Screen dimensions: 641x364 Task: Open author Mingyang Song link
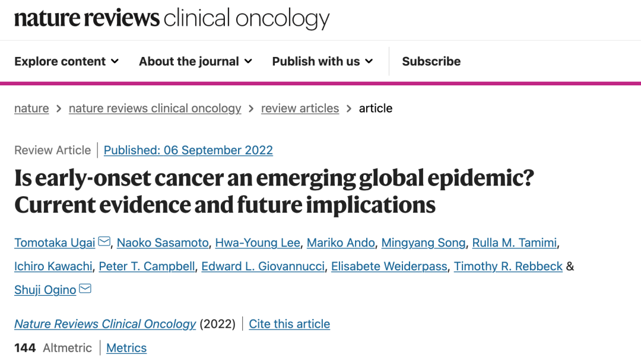pyautogui.click(x=424, y=242)
